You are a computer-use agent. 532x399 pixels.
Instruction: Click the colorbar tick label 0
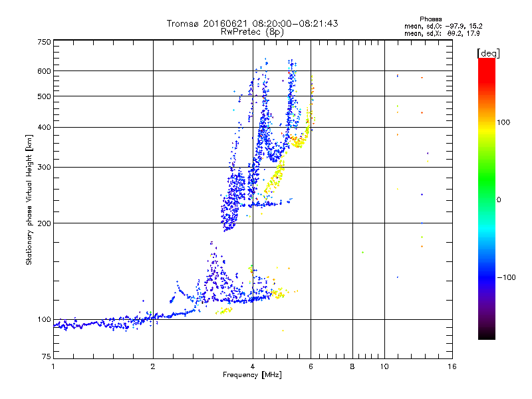click(499, 200)
